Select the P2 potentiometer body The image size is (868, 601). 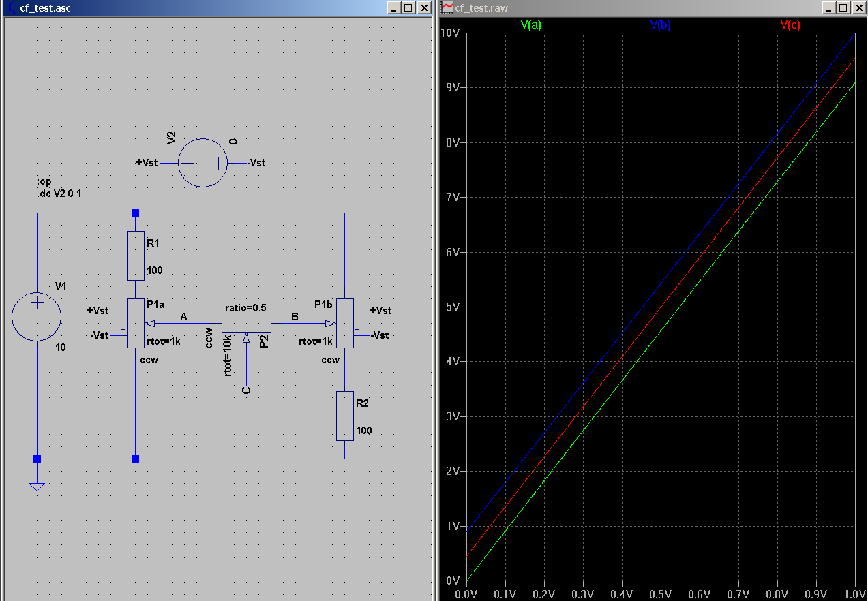pyautogui.click(x=246, y=323)
